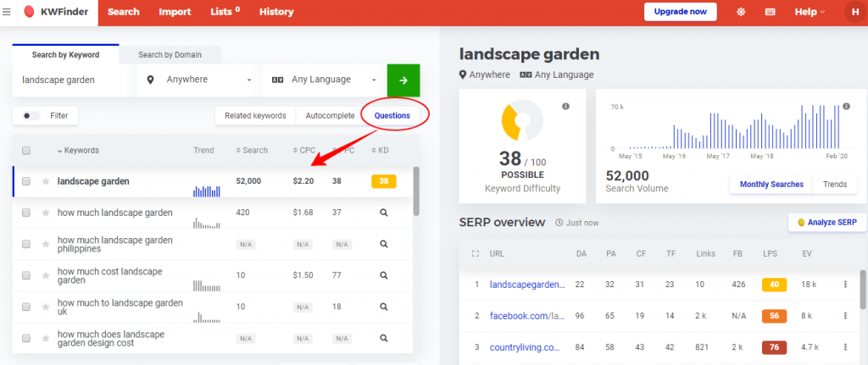Check 'how much cost landscape garden' checkbox
Viewport: 868px width, 365px height.
point(26,275)
